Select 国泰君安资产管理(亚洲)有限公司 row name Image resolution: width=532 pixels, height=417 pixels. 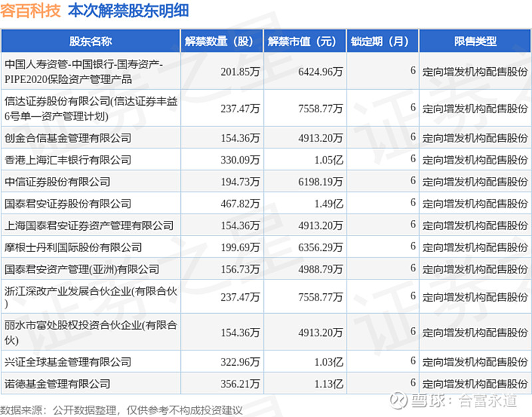point(81,269)
